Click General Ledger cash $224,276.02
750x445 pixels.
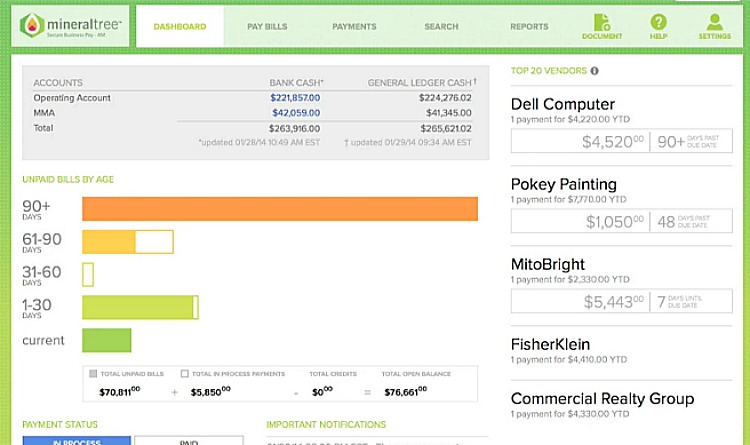(x=445, y=98)
